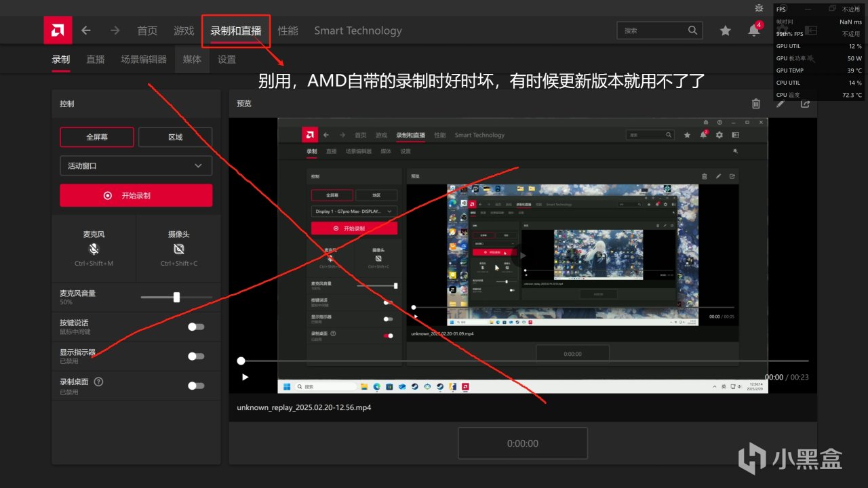Screen dimensions: 868x488
Task: Click the 99th% FPS overlay row
Action: point(819,34)
